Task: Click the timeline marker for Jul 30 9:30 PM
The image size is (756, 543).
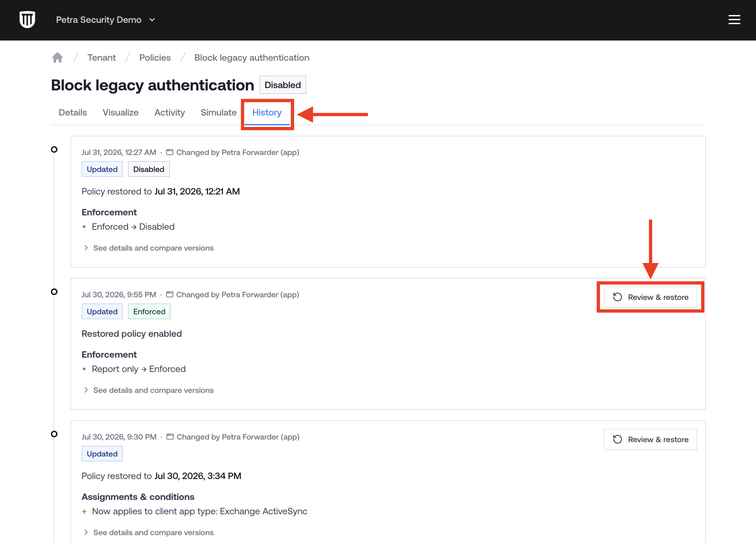Action: pyautogui.click(x=54, y=434)
